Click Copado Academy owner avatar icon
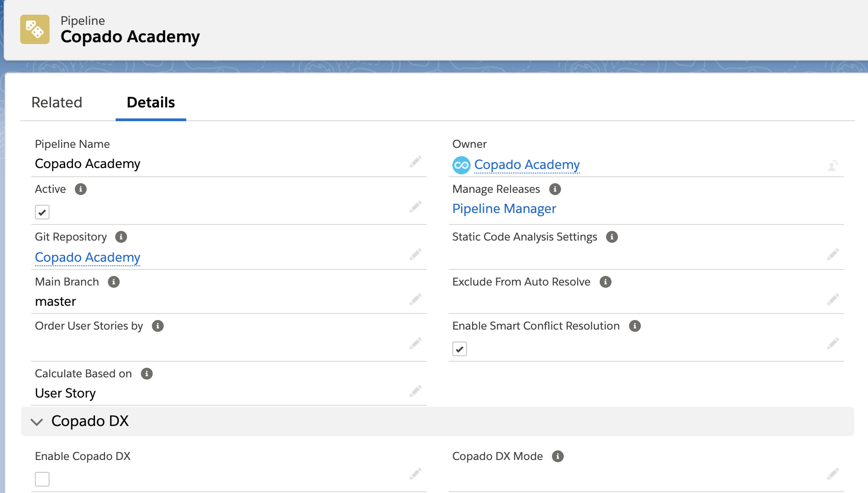Screen dimensions: 868x493 click(x=461, y=165)
